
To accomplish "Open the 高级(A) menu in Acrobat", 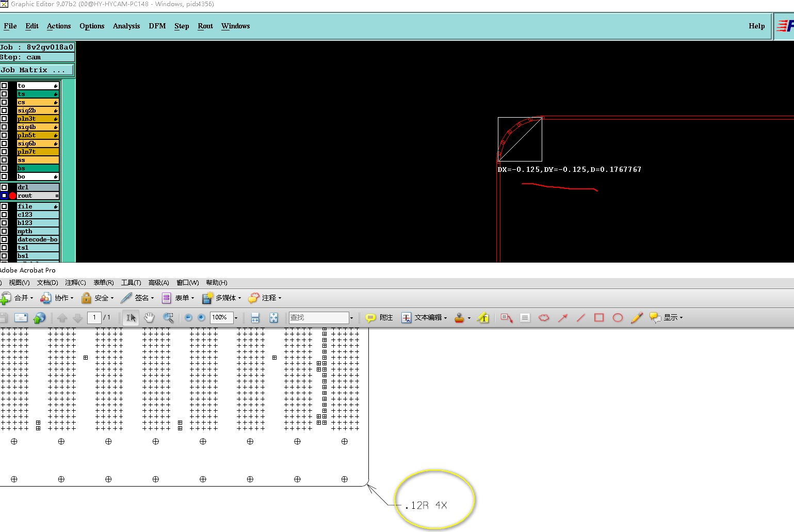I will [x=159, y=283].
